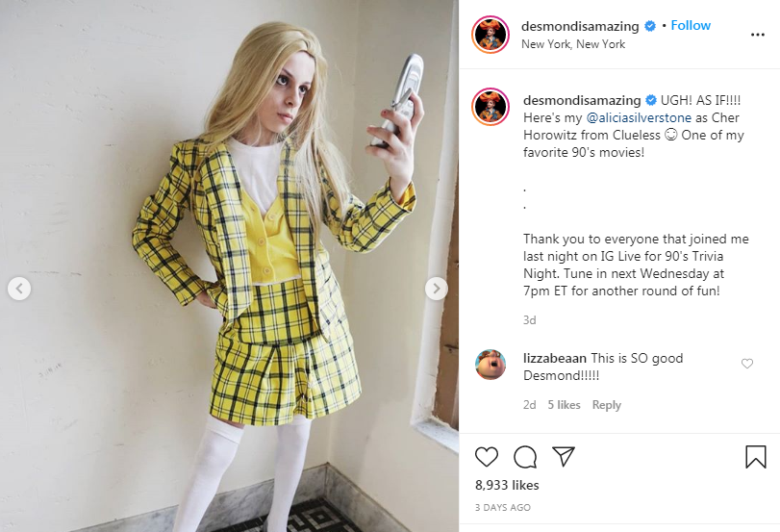The width and height of the screenshot is (780, 532).
Task: View the 8,933 likes list
Action: tap(507, 485)
